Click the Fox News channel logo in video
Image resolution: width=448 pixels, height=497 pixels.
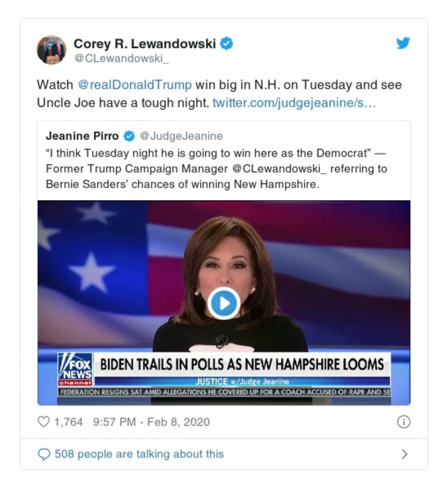(x=75, y=369)
